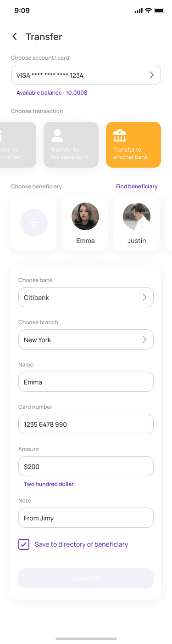Image resolution: width=172 pixels, height=644 pixels.
Task: Expand the Citibank bank chooser
Action: coord(86,297)
